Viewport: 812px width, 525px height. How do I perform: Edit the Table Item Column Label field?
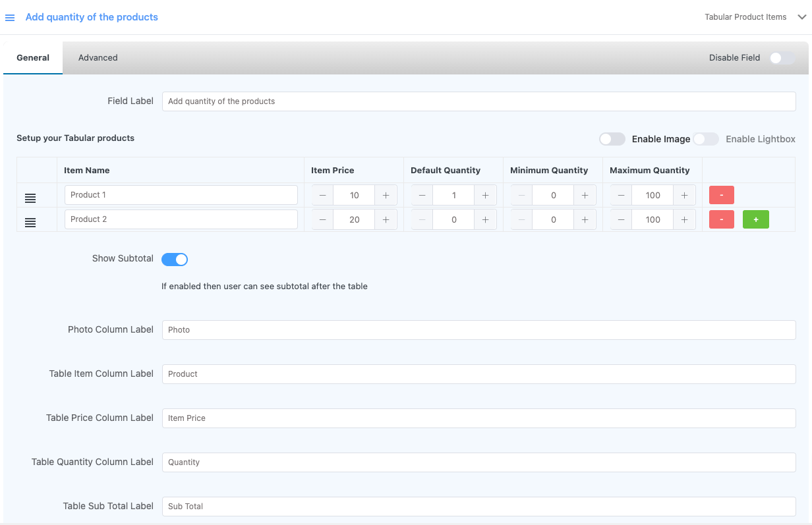[479, 374]
